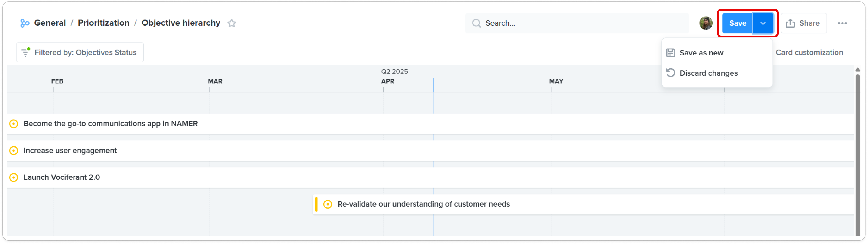Click the FEB month header
Image resolution: width=868 pixels, height=244 pixels.
coord(57,81)
